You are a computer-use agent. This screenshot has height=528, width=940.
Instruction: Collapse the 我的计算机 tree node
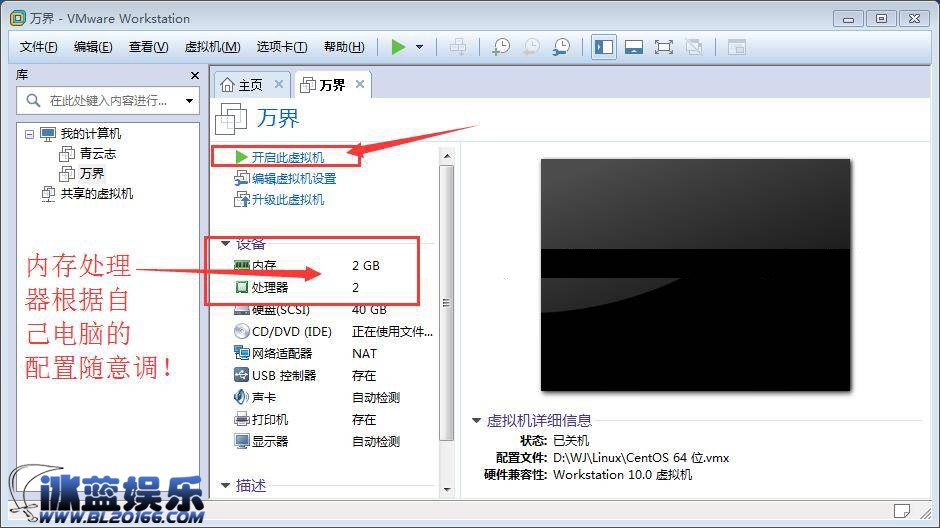click(29, 134)
